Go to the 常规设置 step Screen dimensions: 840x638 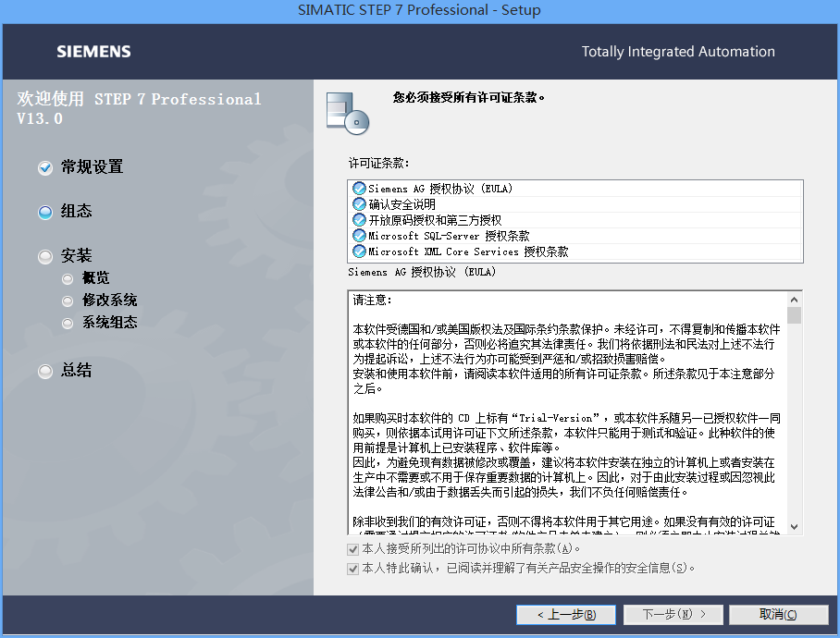[x=92, y=167]
